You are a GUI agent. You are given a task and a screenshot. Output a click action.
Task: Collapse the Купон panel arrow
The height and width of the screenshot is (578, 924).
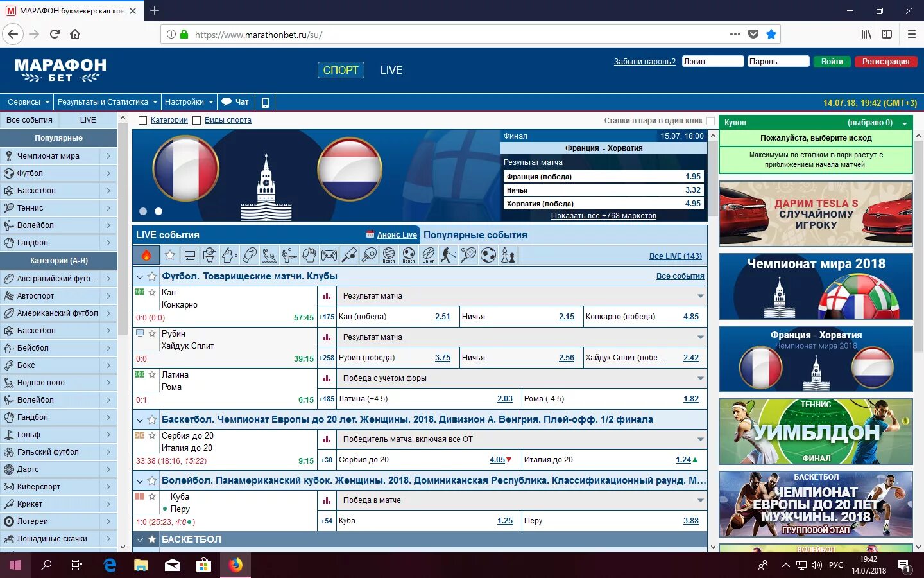905,123
